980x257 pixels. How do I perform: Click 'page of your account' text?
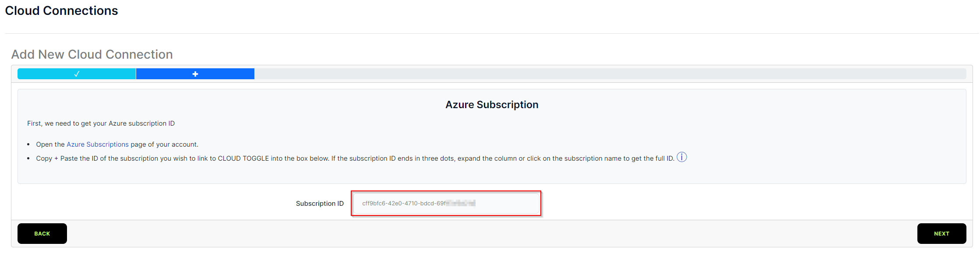164,144
